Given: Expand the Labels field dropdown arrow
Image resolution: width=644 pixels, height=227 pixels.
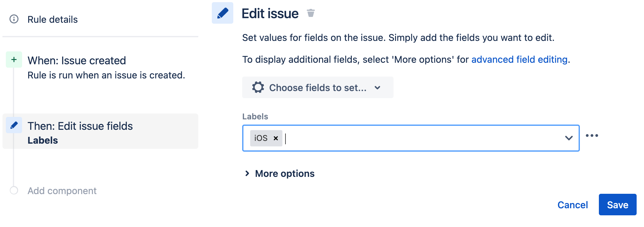Looking at the screenshot, I should point(568,138).
